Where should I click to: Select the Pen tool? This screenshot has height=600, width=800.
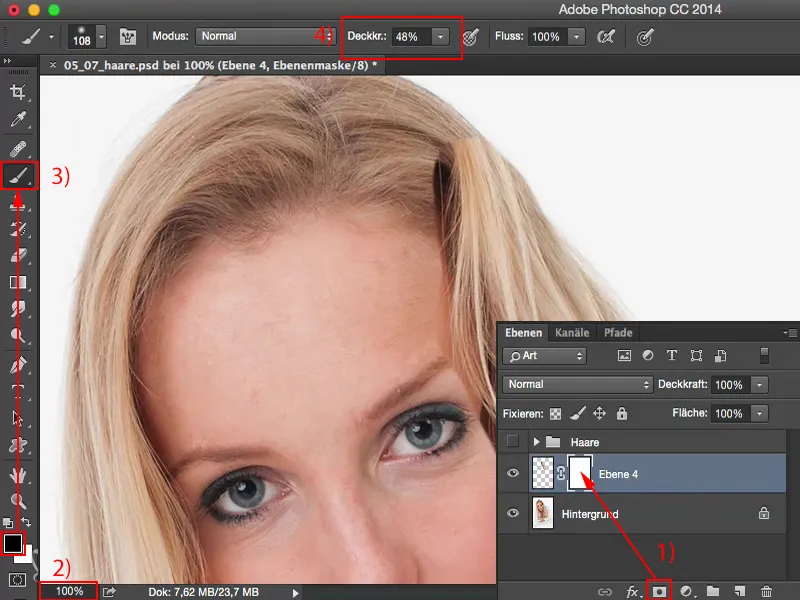coord(18,365)
